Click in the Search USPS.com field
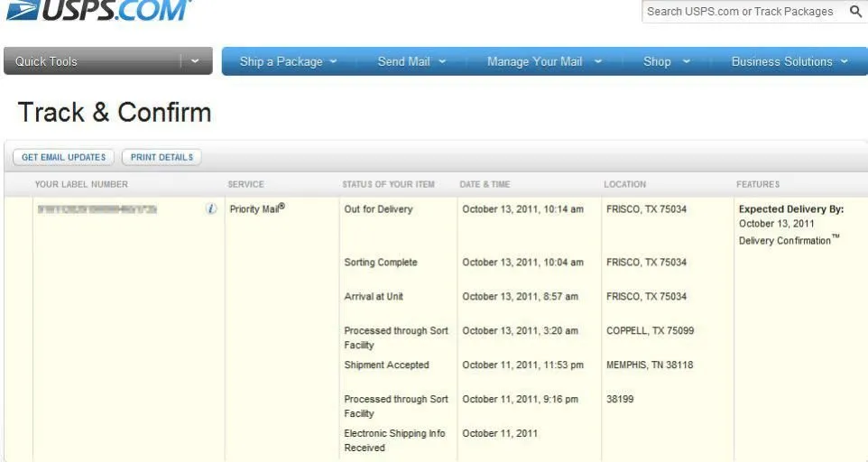 [x=740, y=12]
